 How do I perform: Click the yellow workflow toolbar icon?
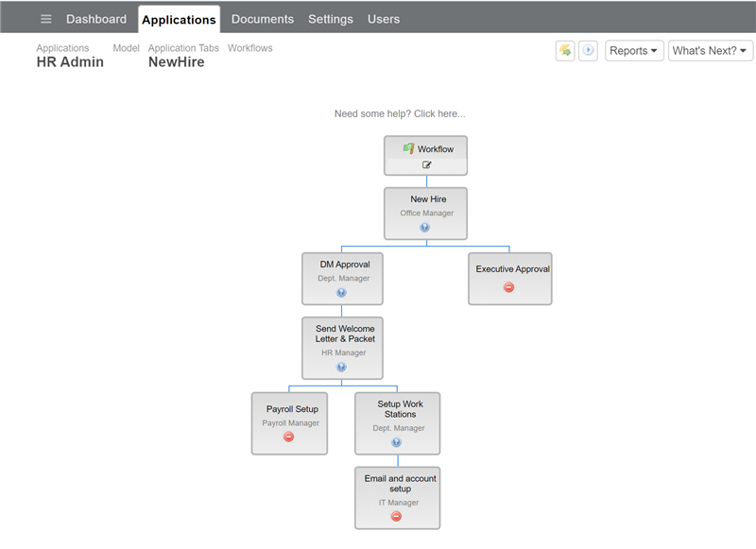click(565, 51)
